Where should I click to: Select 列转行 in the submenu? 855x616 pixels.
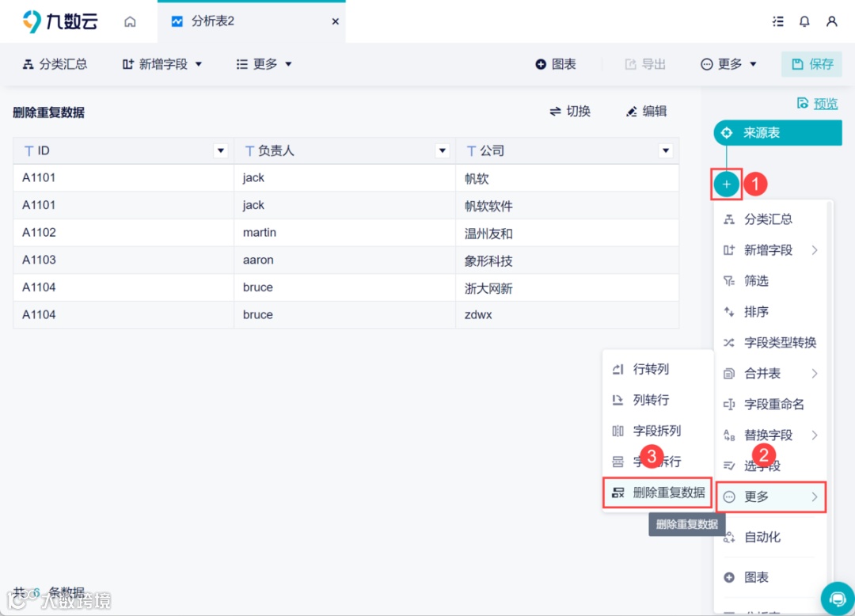tap(658, 400)
